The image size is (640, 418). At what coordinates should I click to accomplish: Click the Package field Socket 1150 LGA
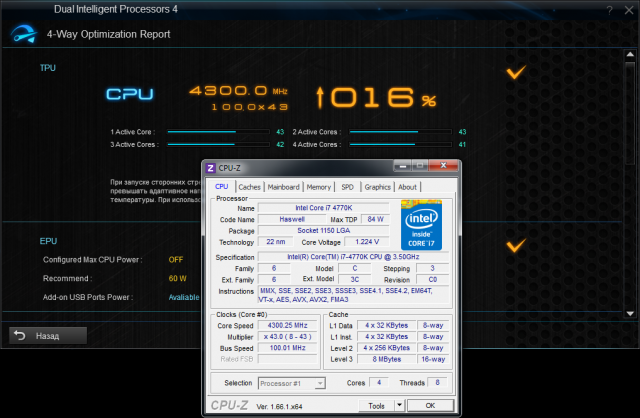[x=324, y=230]
